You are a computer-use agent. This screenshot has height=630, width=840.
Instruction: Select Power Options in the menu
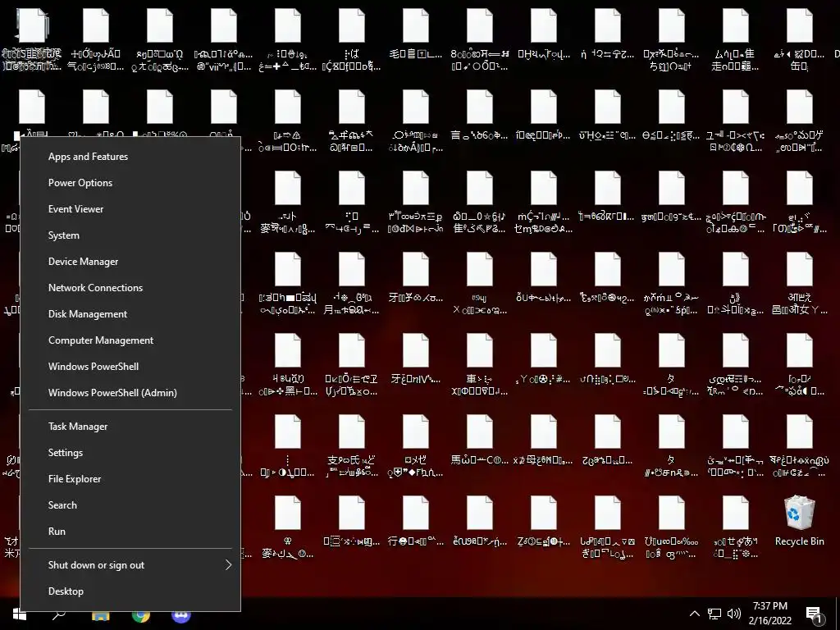[130, 183]
